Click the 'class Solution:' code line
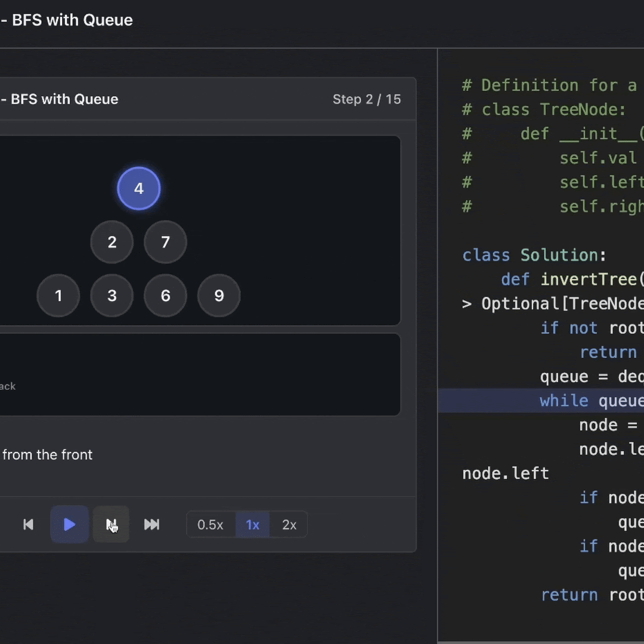Viewport: 644px width, 644px height. [534, 255]
